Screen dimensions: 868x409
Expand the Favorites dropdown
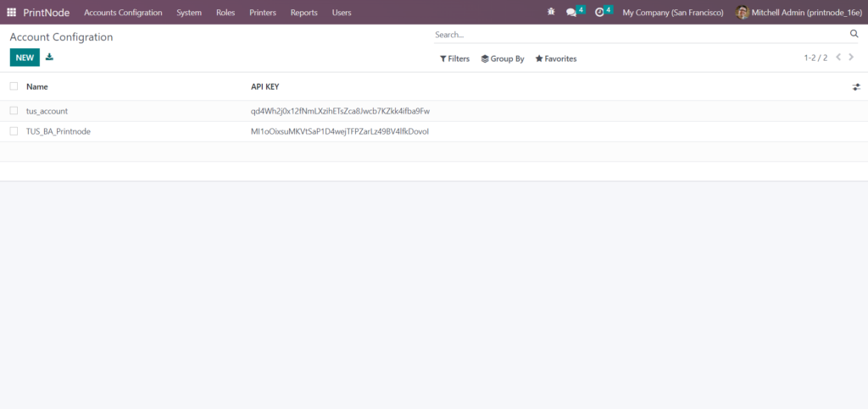point(556,58)
